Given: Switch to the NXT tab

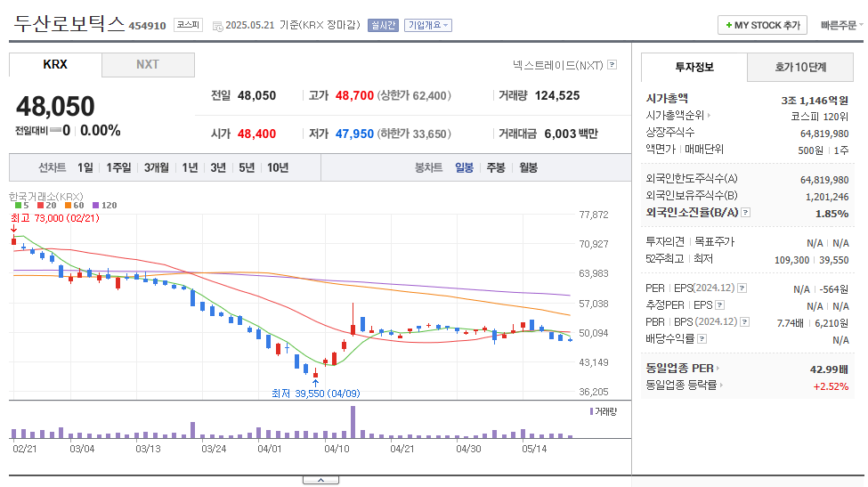Looking at the screenshot, I should click(x=148, y=64).
